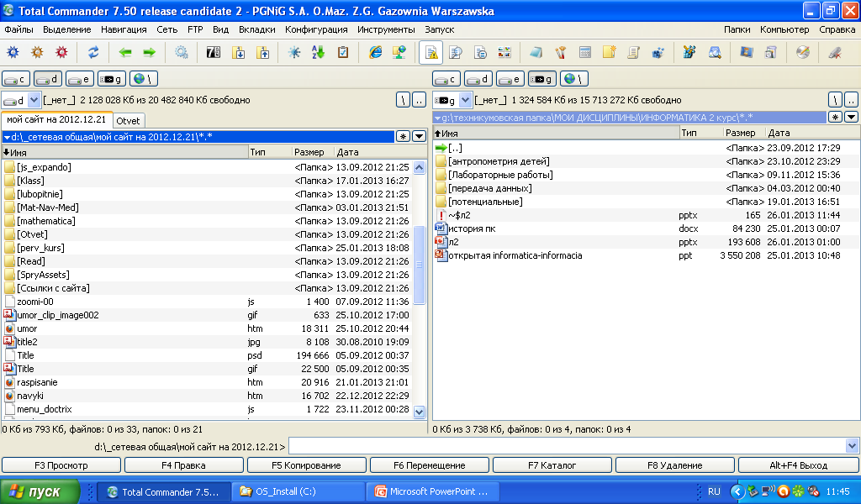Open network neighborhood in right drive bar
This screenshot has height=504, width=861.
(574, 79)
